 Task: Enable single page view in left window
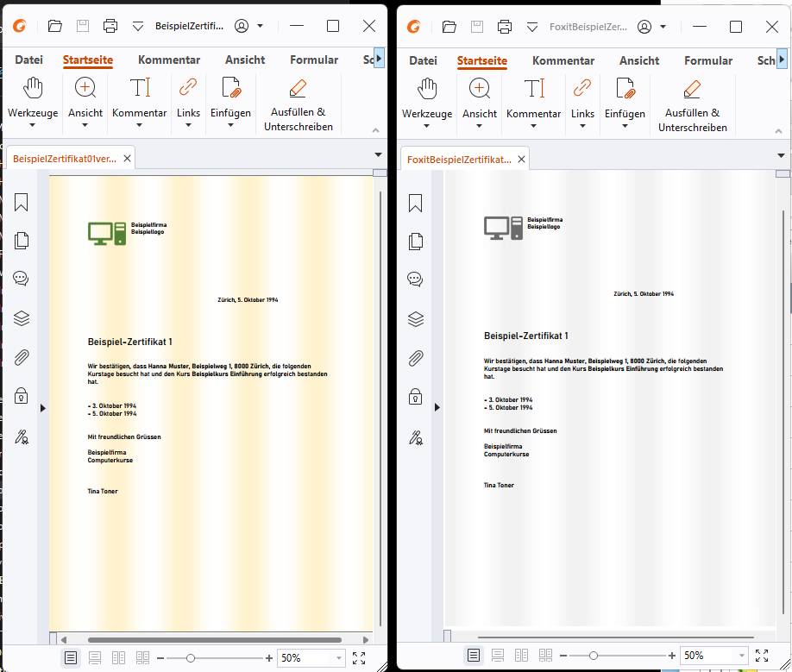71,658
